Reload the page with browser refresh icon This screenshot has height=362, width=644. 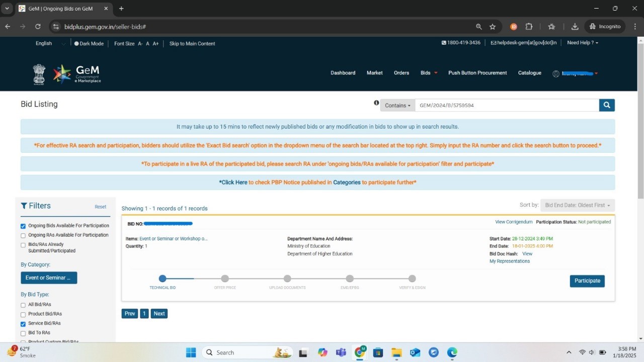pos(38,26)
